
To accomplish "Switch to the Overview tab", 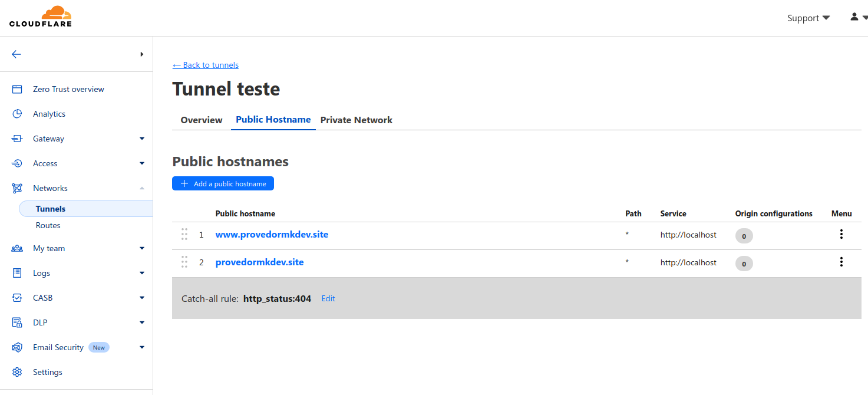I will 202,120.
